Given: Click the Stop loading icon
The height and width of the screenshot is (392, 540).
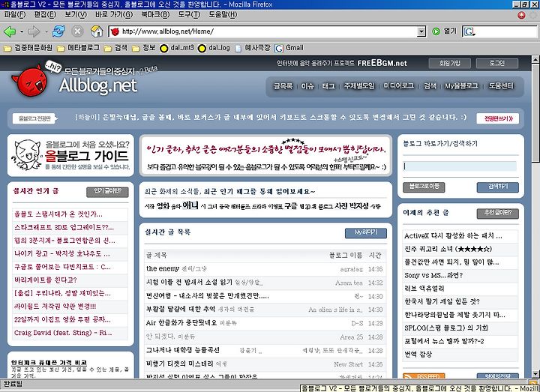Looking at the screenshot, I should [77, 31].
